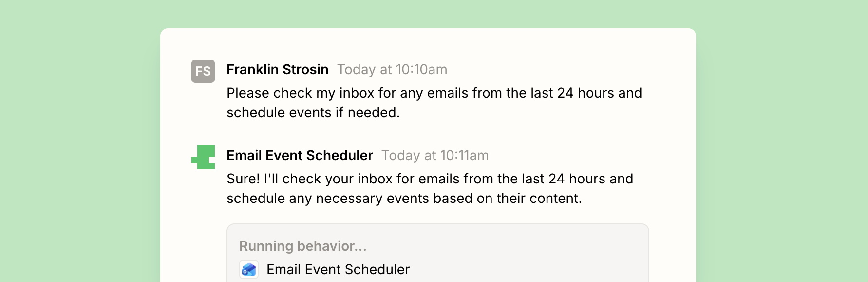Click Franklin Strosin's gray initials badge
Screen dimensions: 868x282
[203, 71]
